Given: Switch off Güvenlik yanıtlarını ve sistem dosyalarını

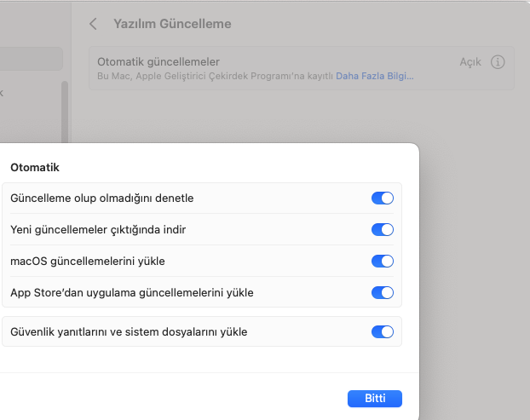Looking at the screenshot, I should 382,332.
